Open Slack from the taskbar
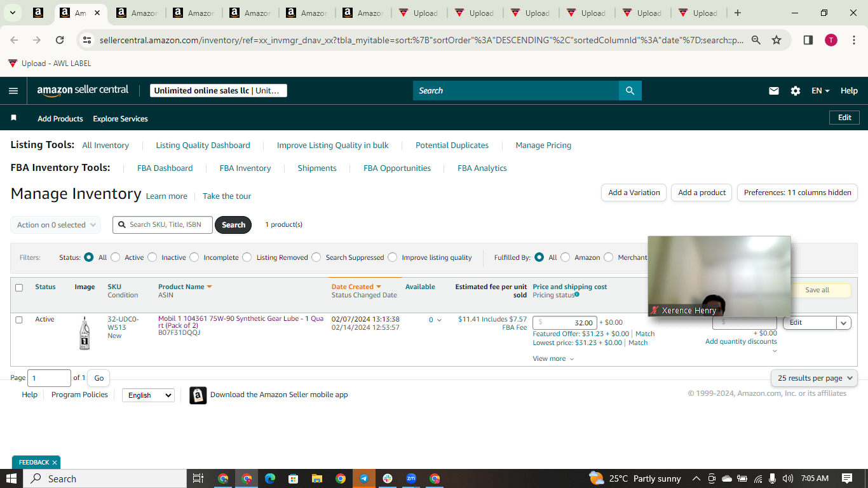Screen dimensions: 868x488 coord(388,478)
